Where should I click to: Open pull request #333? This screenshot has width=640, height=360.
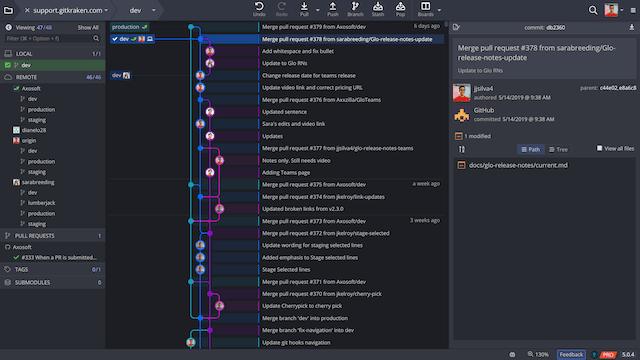[x=59, y=258]
